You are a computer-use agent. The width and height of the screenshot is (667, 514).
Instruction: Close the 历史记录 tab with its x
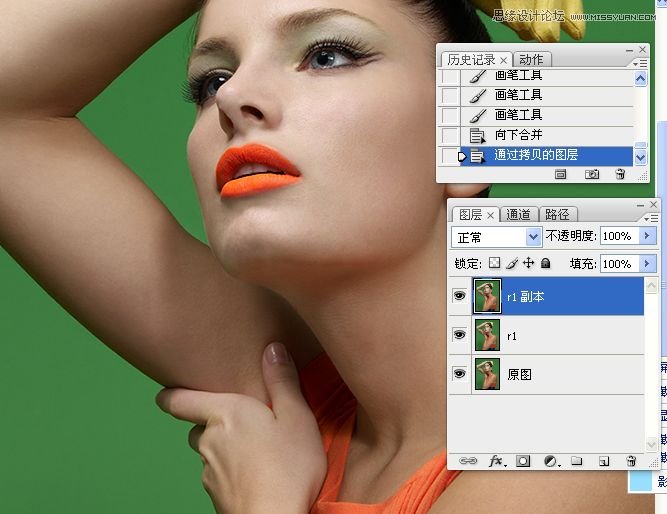(503, 60)
